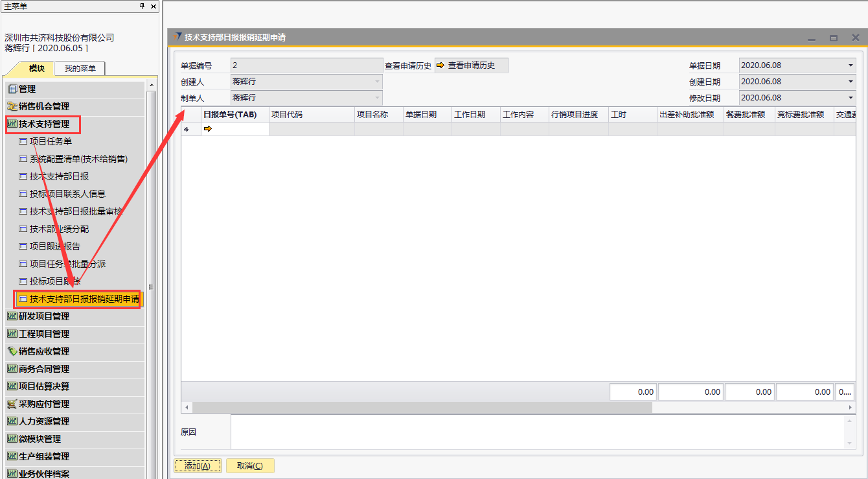Click the 添加(A) button
The image size is (868, 479).
click(x=198, y=465)
